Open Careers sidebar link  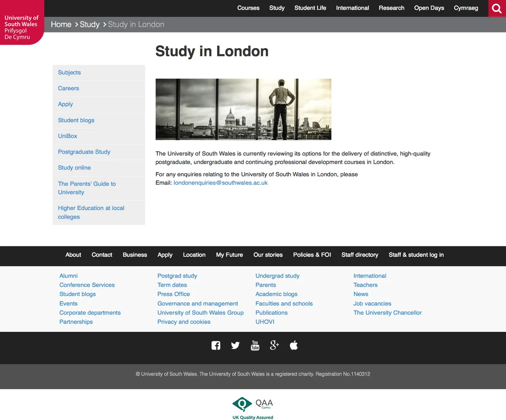coord(99,89)
